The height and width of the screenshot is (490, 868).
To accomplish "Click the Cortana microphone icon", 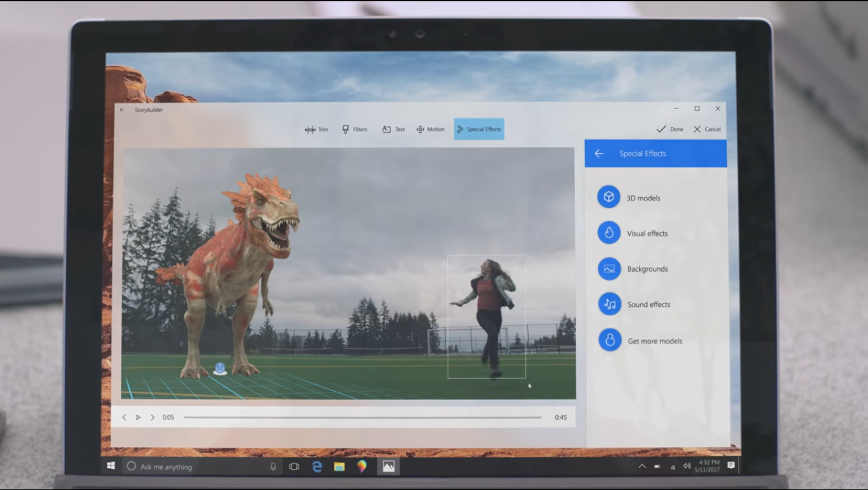I will (273, 466).
